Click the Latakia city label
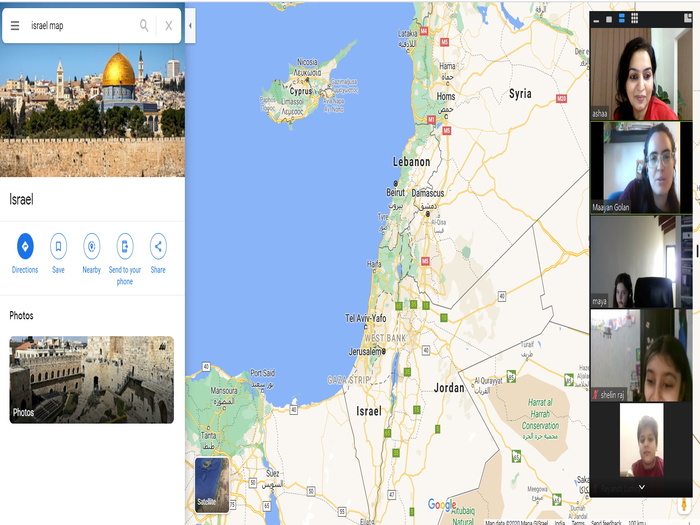Image resolution: width=700 pixels, height=525 pixels. [407, 33]
